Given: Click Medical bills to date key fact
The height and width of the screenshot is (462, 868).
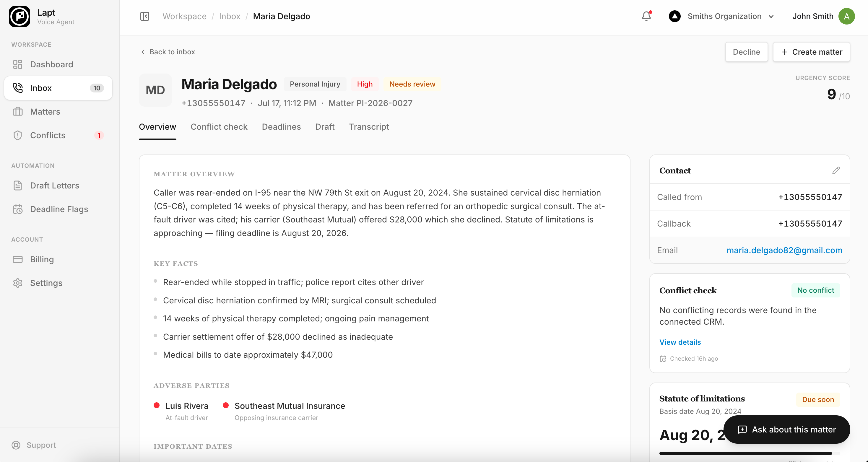Looking at the screenshot, I should pyautogui.click(x=248, y=354).
